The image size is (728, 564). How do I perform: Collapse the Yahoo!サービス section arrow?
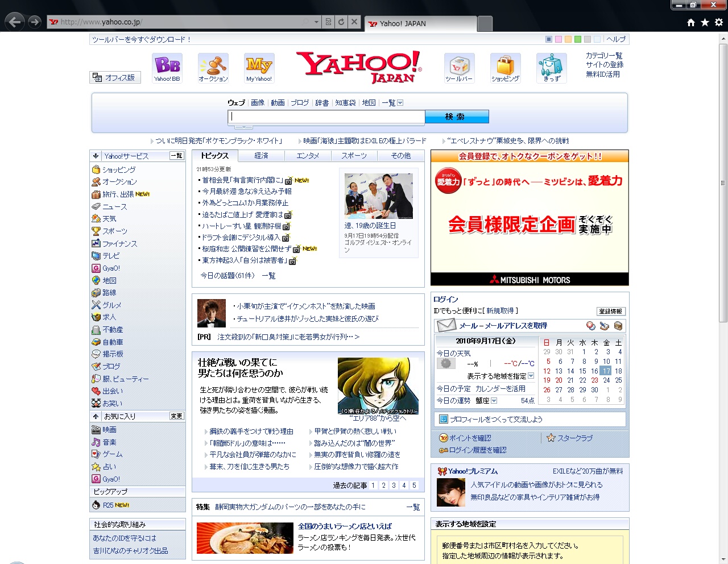pos(96,156)
